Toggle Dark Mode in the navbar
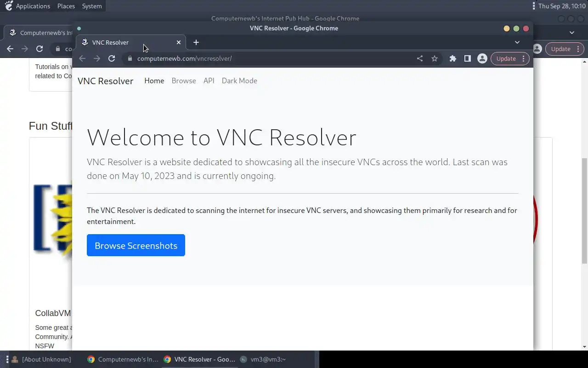This screenshot has width=588, height=368. 239,81
